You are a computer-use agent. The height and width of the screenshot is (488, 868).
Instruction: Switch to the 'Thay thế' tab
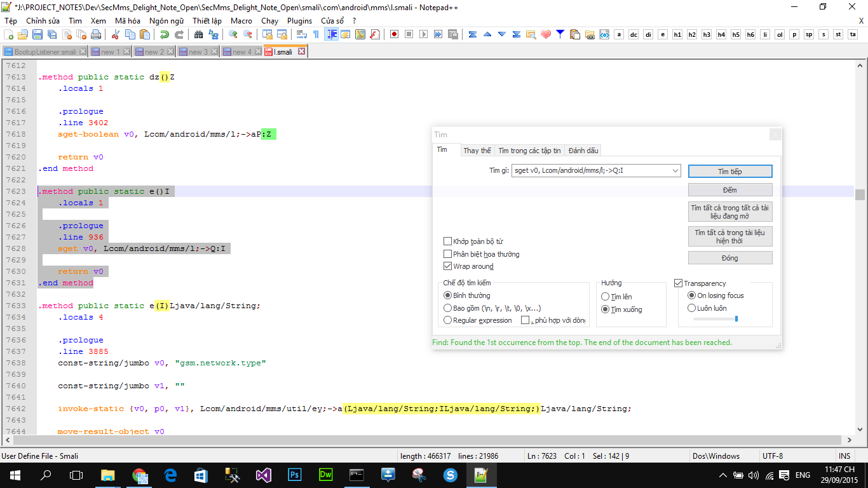[x=477, y=151]
